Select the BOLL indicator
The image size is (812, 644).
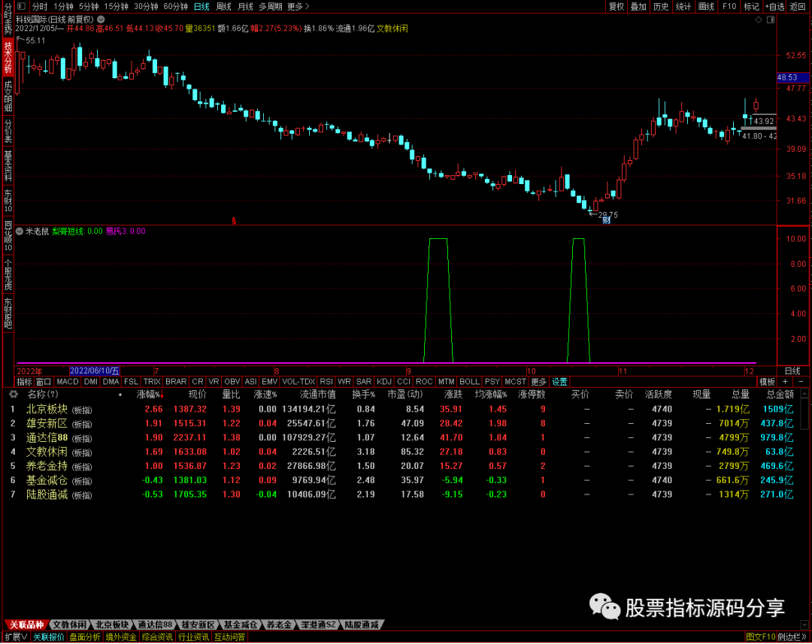click(469, 382)
